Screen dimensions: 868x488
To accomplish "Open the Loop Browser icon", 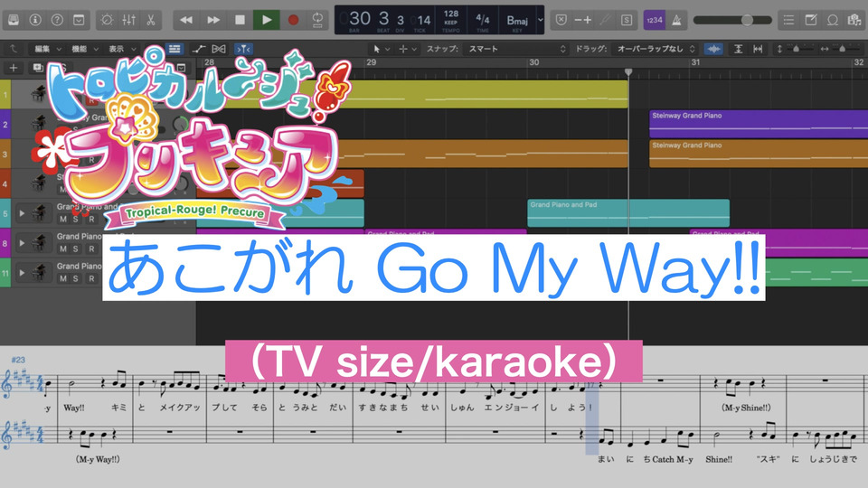I will click(833, 20).
